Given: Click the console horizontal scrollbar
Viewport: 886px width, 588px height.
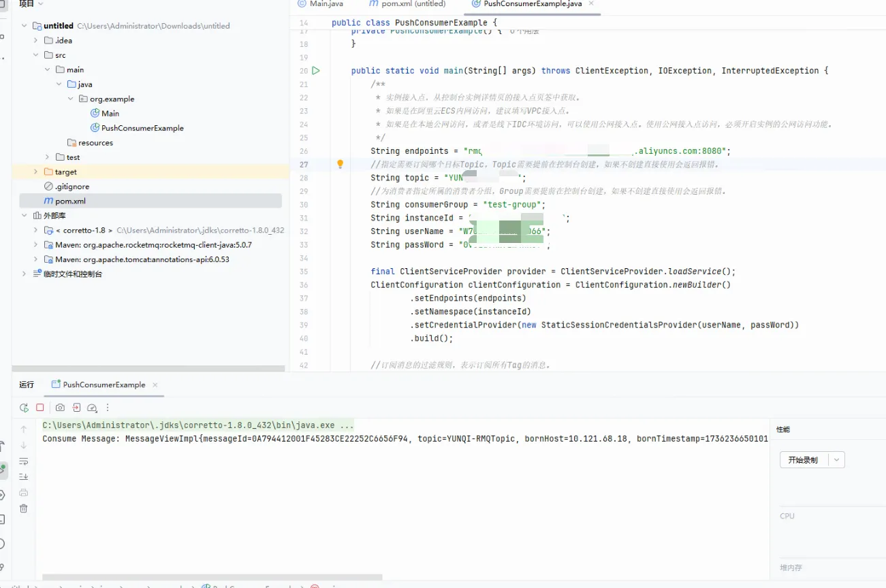Looking at the screenshot, I should [x=212, y=577].
